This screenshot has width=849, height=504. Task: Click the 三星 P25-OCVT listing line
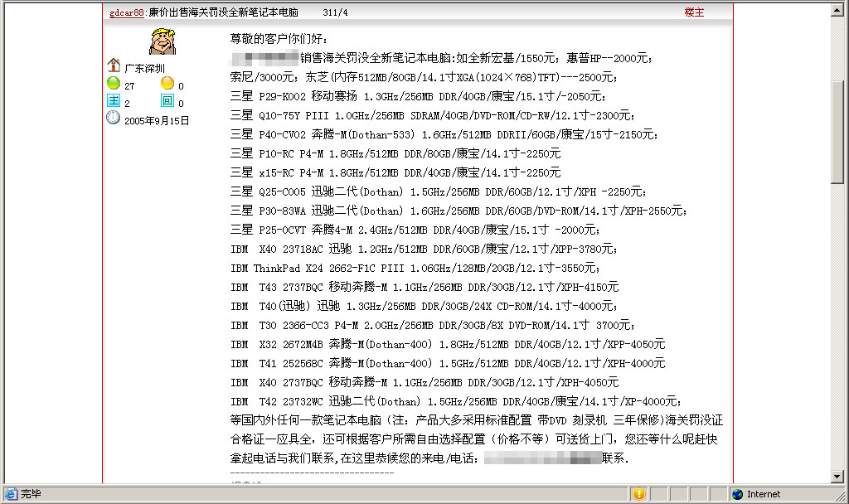pyautogui.click(x=415, y=230)
